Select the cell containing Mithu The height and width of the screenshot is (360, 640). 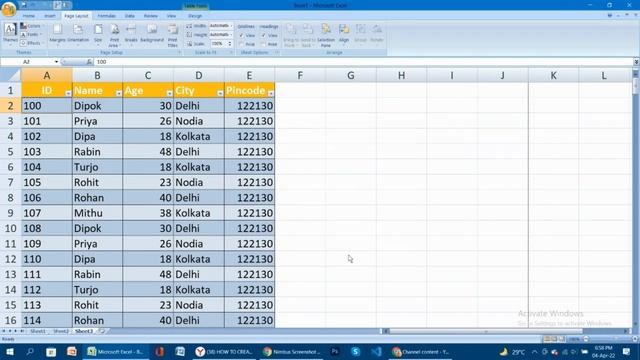(97, 213)
